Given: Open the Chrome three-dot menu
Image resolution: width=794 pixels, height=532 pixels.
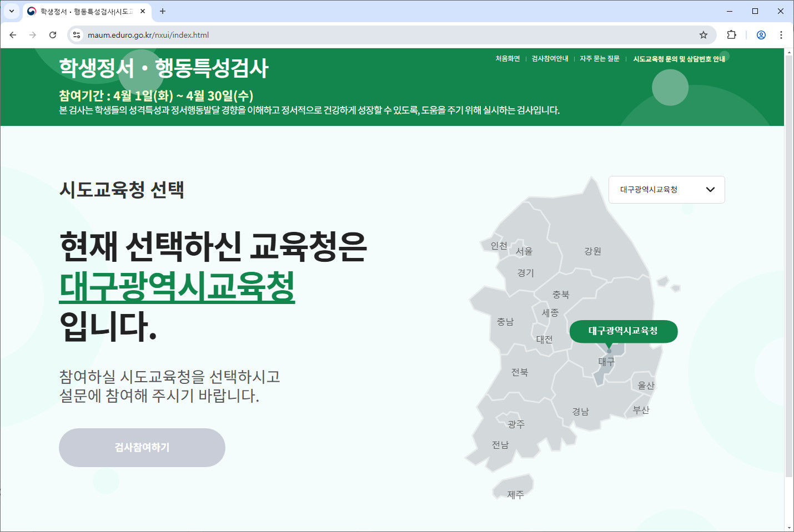Looking at the screenshot, I should pos(781,34).
